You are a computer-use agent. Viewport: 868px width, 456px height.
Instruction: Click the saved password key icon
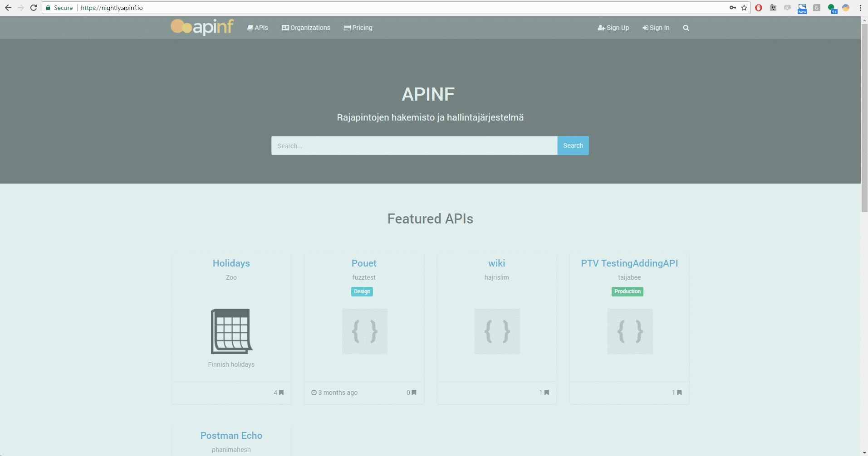coord(733,8)
